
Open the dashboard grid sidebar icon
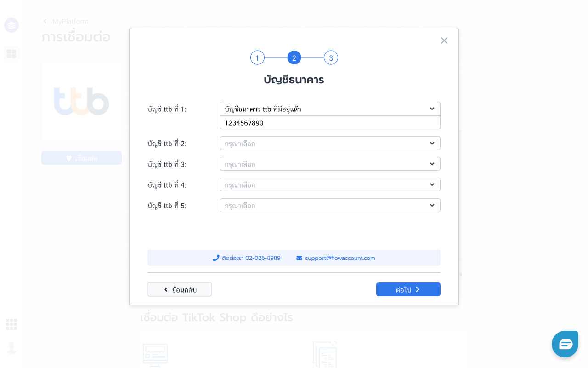[11, 54]
